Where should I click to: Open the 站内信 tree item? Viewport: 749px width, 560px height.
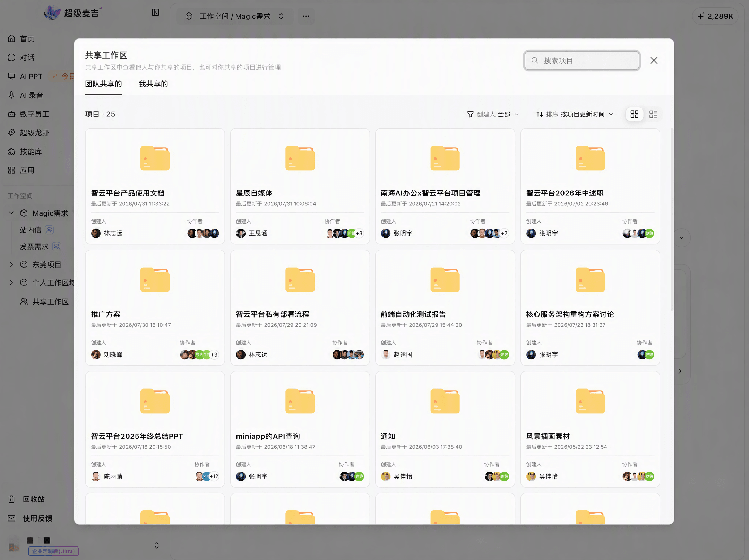click(31, 230)
